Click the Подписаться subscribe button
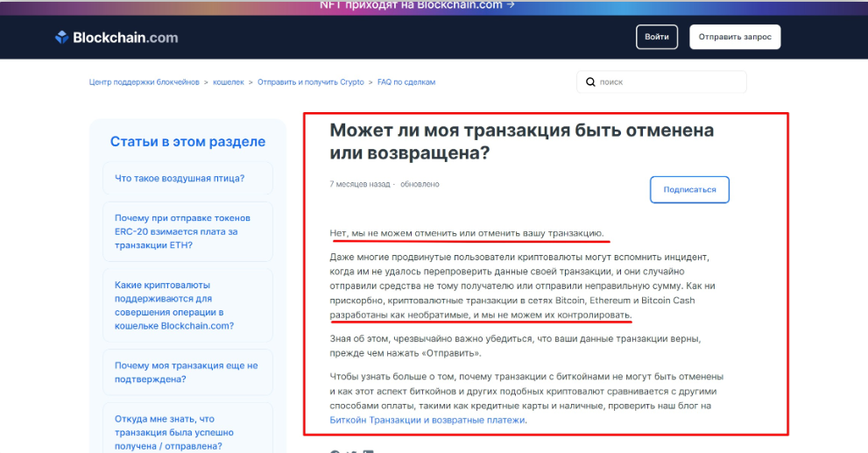 tap(689, 189)
